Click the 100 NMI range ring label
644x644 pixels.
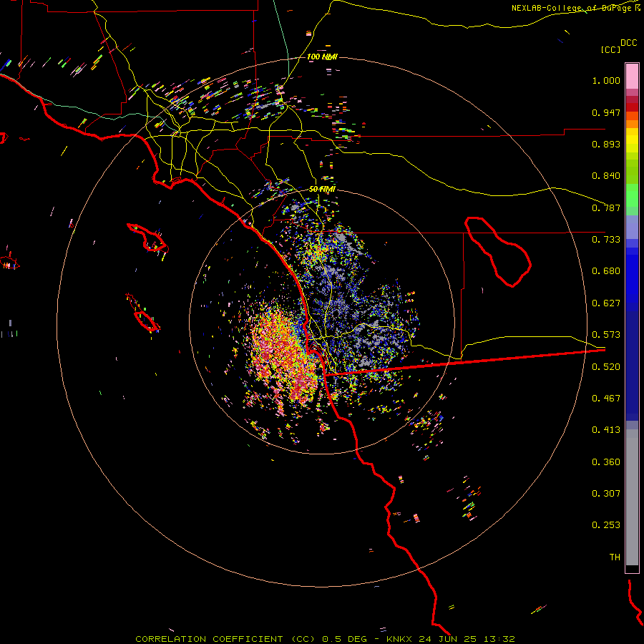[x=322, y=57]
